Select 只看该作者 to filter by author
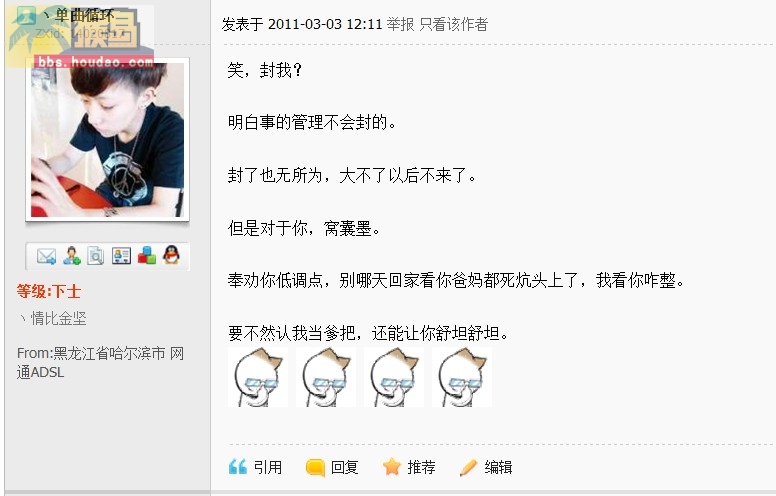 pyautogui.click(x=453, y=24)
